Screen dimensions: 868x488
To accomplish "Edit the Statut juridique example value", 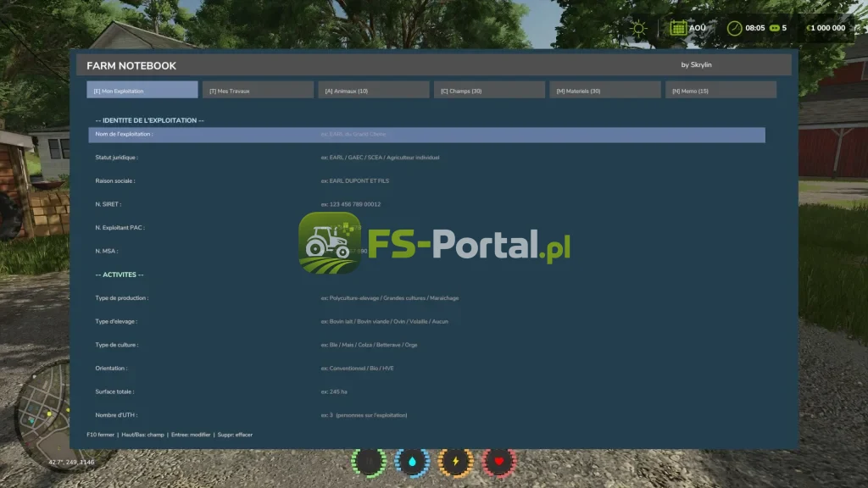I will [x=380, y=158].
